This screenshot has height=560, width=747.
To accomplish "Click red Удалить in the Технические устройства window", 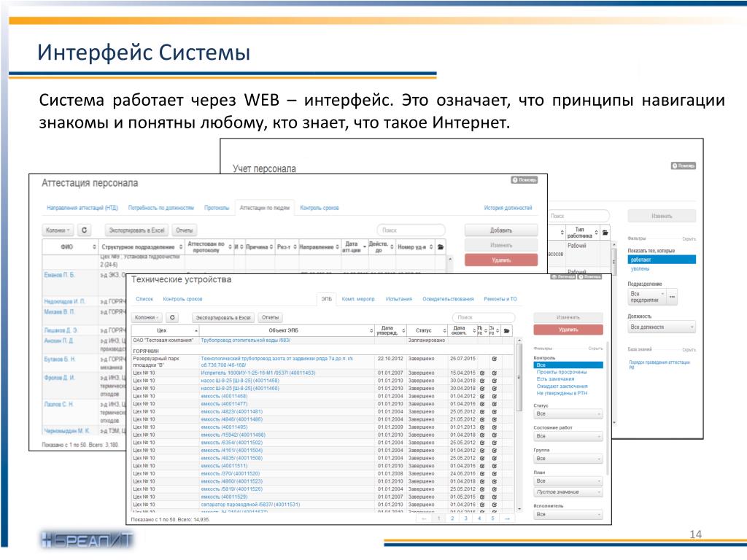I will pos(568,330).
